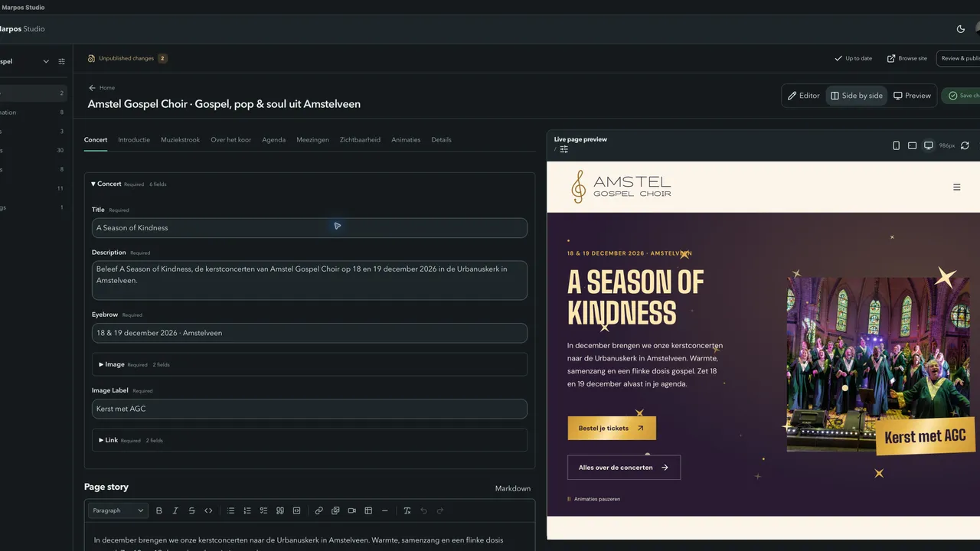Click the Image Label input field
Viewport: 980px width, 551px height.
309,409
